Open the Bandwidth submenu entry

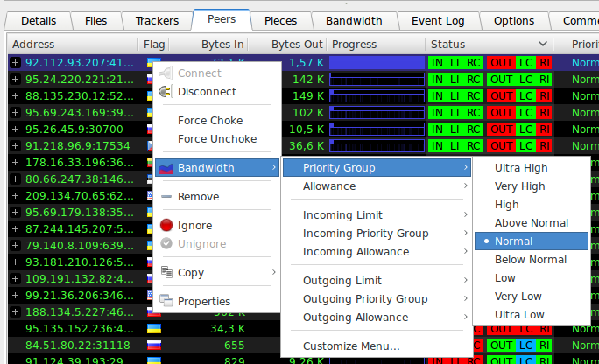click(x=216, y=168)
